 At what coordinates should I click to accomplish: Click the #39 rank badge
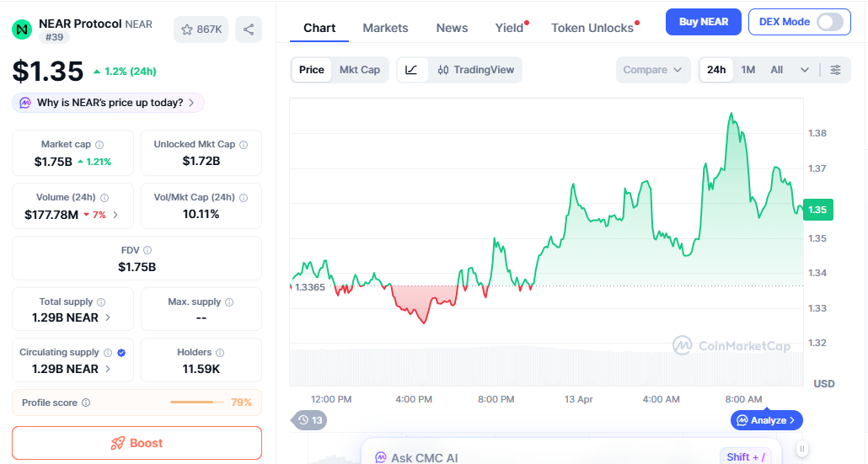[54, 37]
